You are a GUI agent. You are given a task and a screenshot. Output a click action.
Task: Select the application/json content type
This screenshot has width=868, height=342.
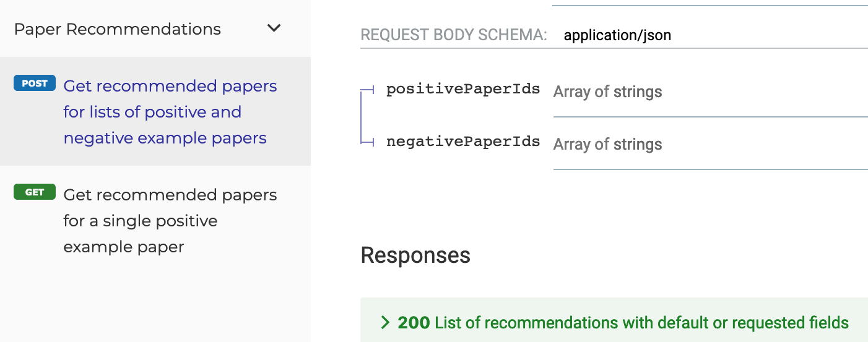tap(617, 35)
